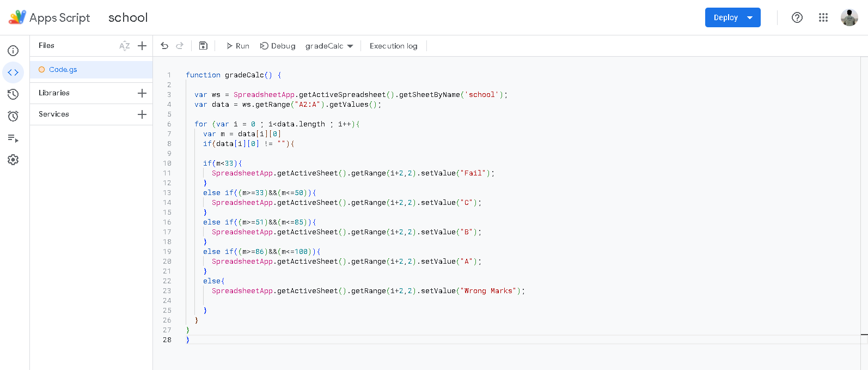Screen dimensions: 868x370
Task: Run the gradeCalc function
Action: coord(238,46)
